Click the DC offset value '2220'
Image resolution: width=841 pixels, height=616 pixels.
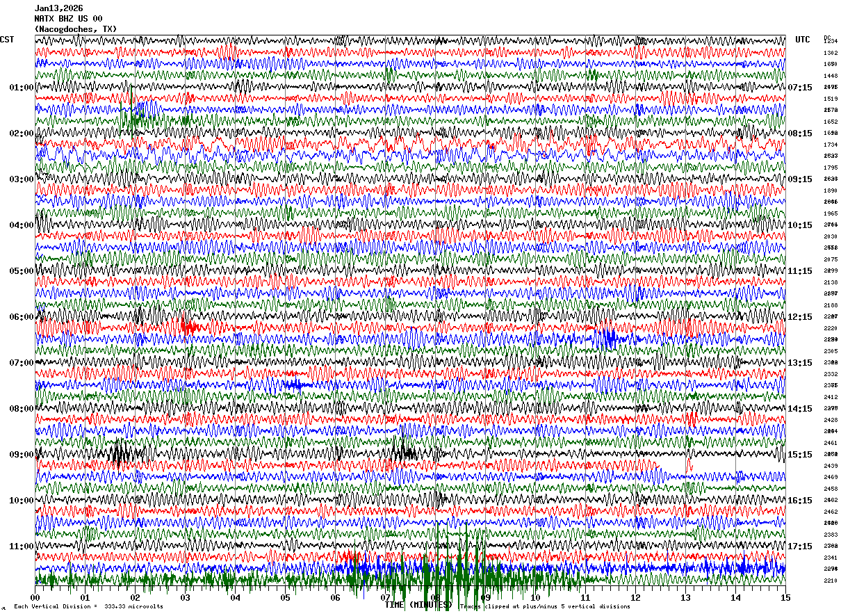[831, 328]
